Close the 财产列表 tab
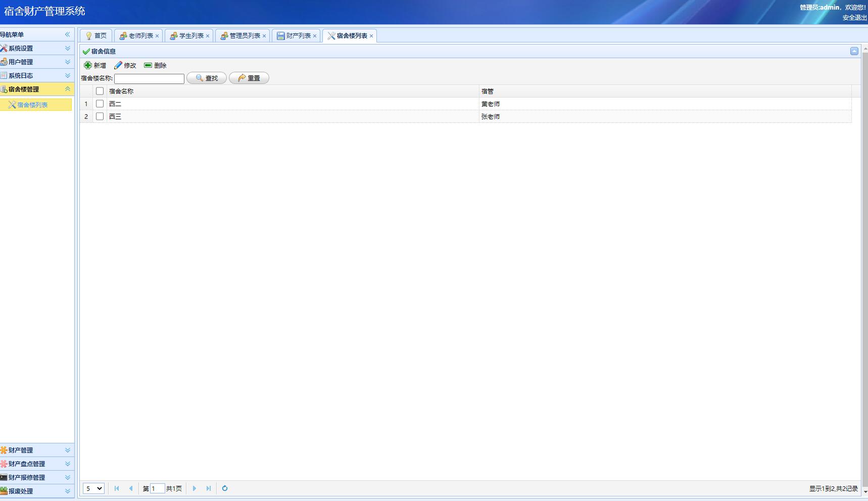868x501 pixels. 315,36
